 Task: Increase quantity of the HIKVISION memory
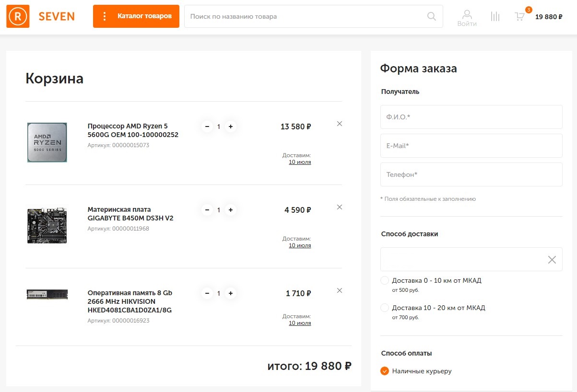tap(231, 293)
